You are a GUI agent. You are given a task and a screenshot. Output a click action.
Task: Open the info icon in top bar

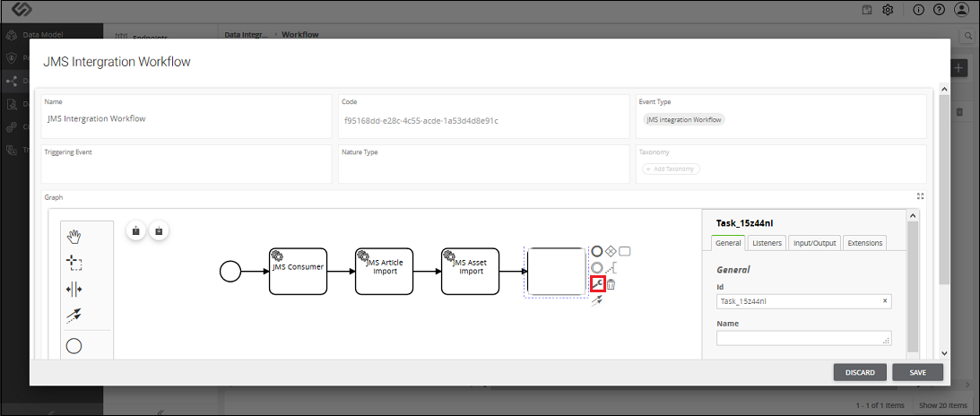pyautogui.click(x=918, y=9)
